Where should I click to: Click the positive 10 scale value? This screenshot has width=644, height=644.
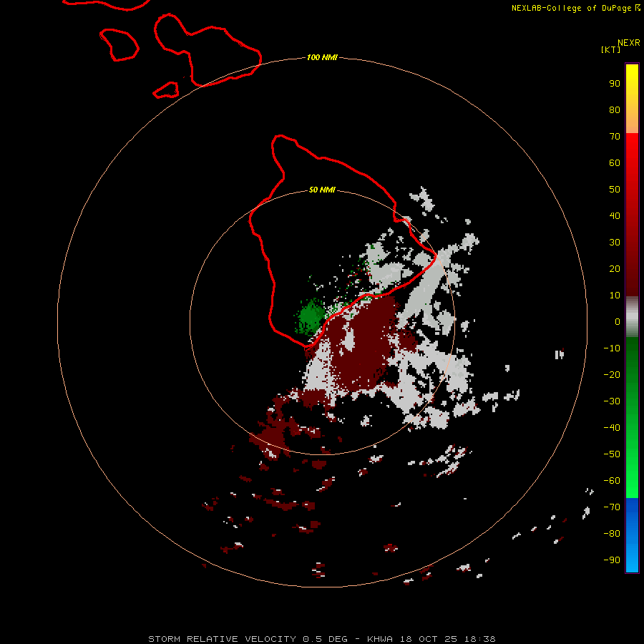tap(615, 296)
